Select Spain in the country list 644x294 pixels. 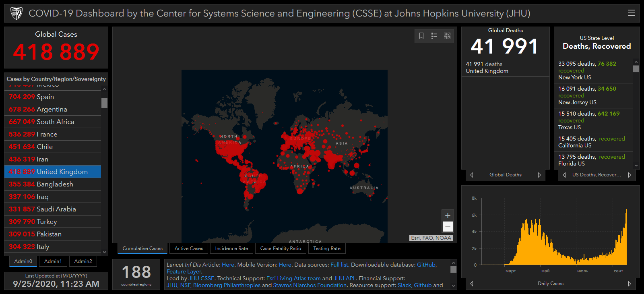pos(53,97)
